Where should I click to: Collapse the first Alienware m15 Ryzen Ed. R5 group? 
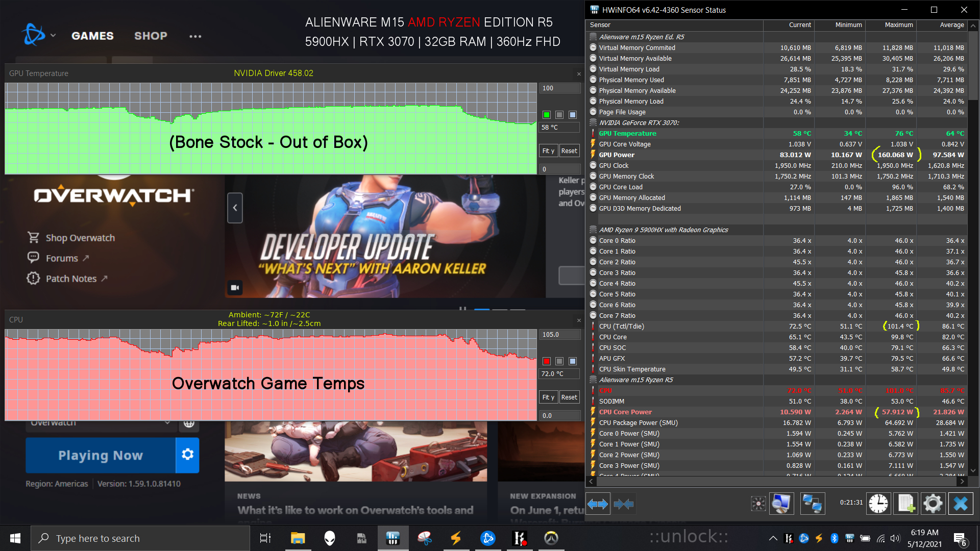[x=593, y=37]
